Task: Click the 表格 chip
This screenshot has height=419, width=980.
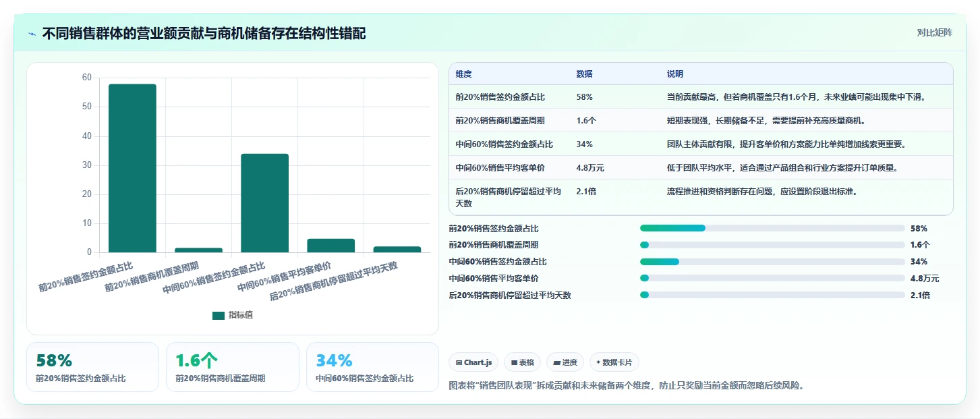Action: coord(523,362)
